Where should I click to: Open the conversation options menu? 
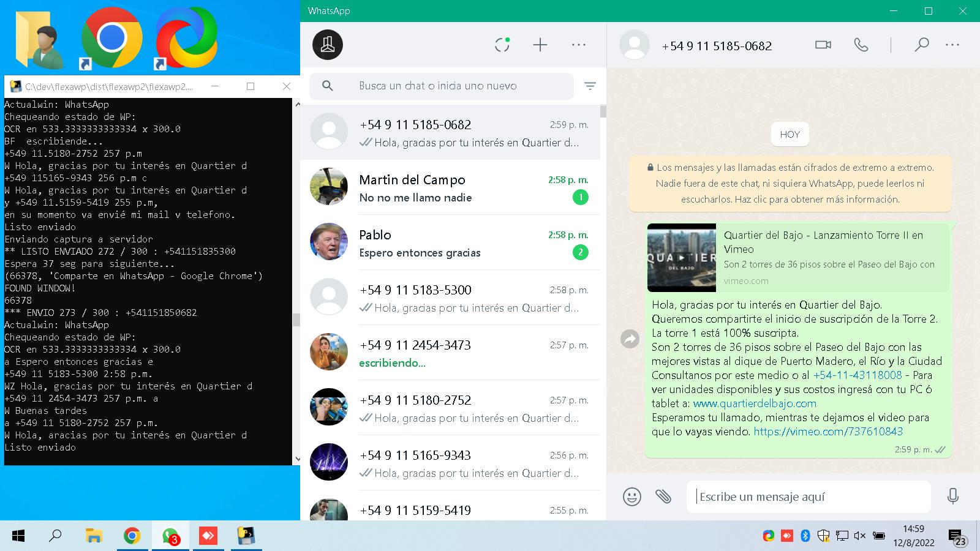[x=952, y=45]
